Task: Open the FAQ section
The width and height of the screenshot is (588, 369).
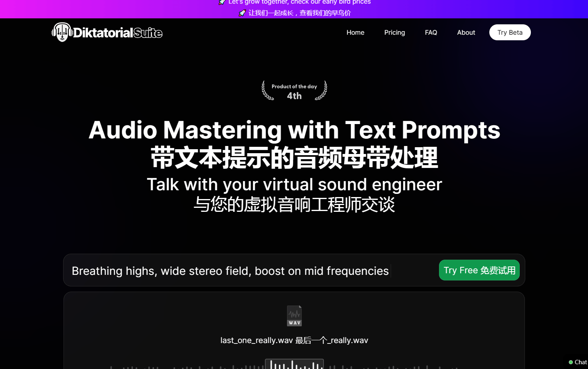Action: tap(431, 32)
